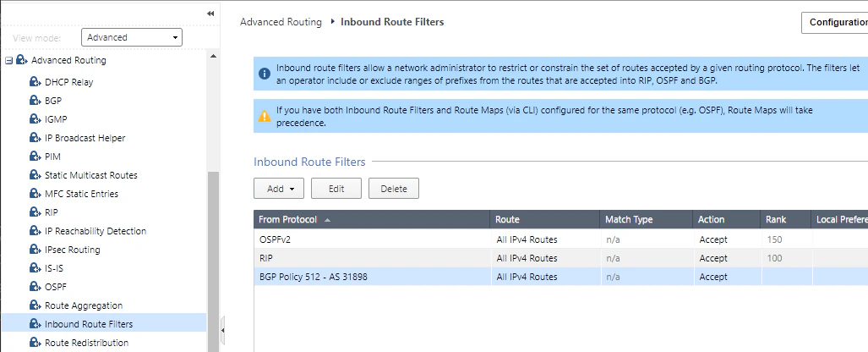
Task: Click the Rank value 150
Action: tap(774, 239)
